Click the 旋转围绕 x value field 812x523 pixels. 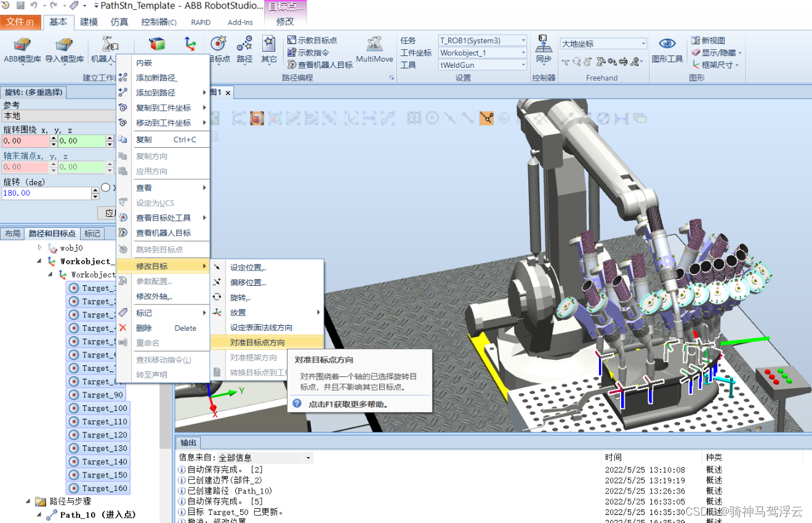[25, 140]
